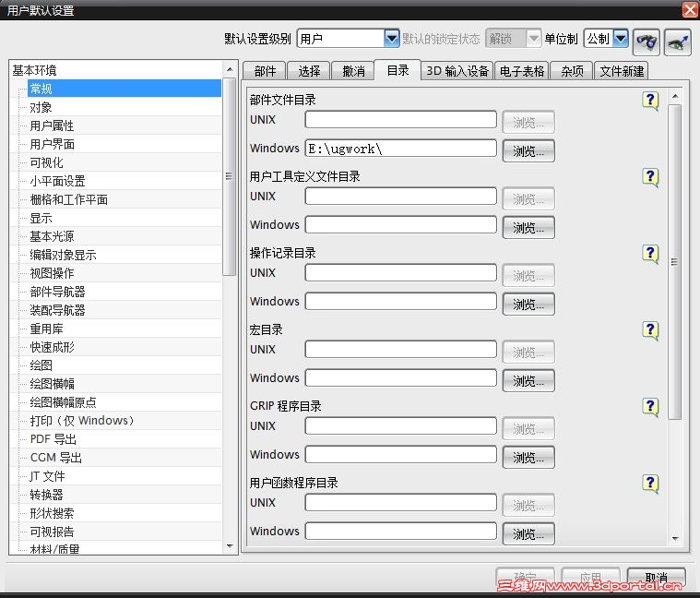The height and width of the screenshot is (598, 700).
Task: Click Windows field under 宏目录
Action: pos(400,377)
